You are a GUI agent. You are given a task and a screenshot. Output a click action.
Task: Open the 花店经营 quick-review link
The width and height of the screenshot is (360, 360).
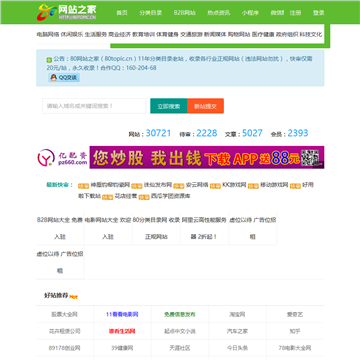pyautogui.click(x=126, y=196)
